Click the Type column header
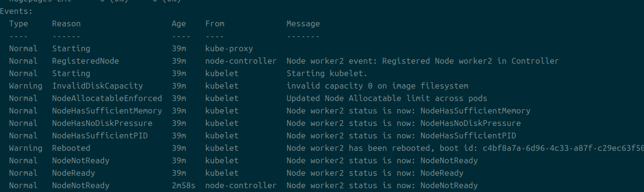This screenshot has width=644, height=192. pyautogui.click(x=19, y=23)
